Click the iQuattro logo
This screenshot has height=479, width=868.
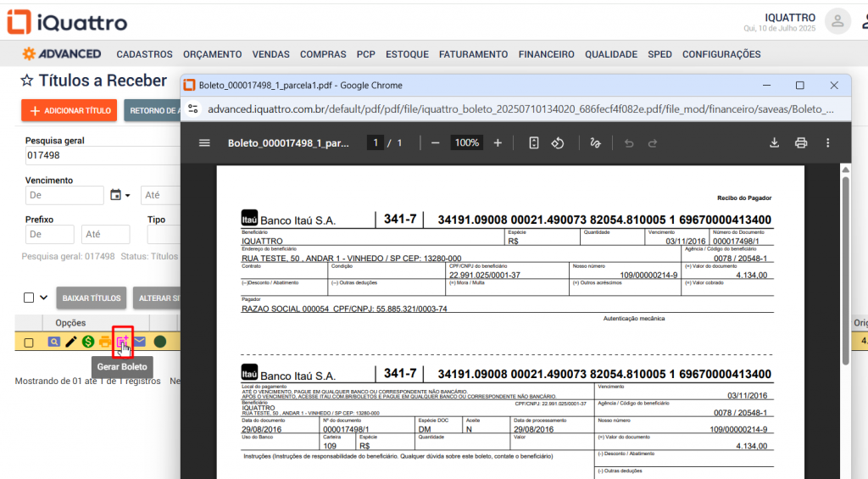click(x=67, y=22)
